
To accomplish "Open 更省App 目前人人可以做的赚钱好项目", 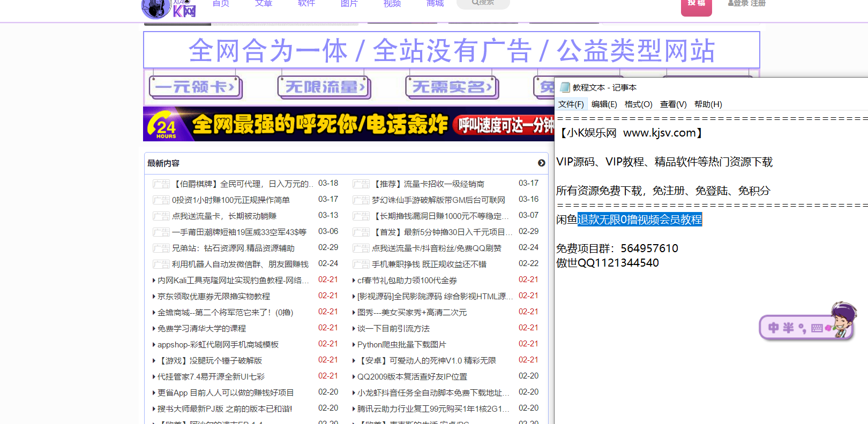I will coord(226,393).
